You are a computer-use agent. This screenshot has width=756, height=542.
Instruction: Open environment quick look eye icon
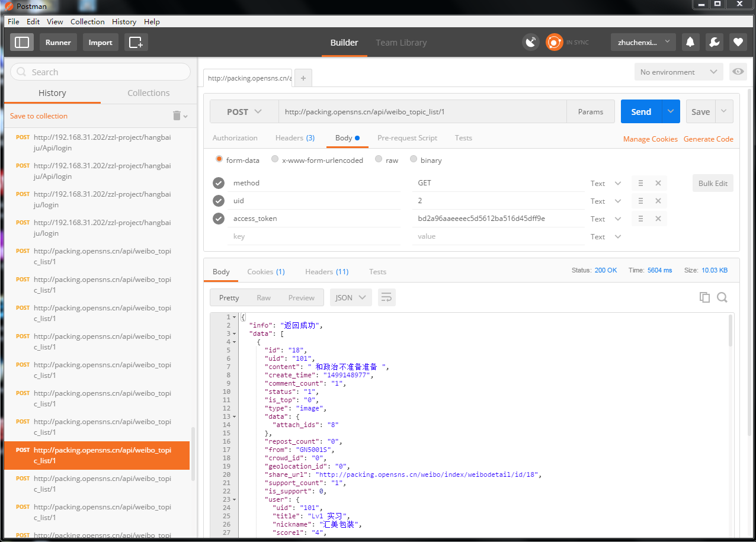pos(738,72)
